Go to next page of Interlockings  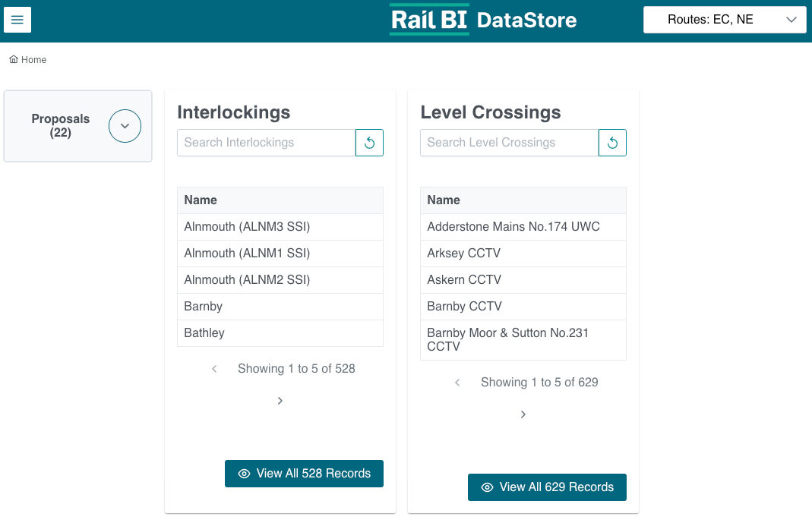click(280, 401)
